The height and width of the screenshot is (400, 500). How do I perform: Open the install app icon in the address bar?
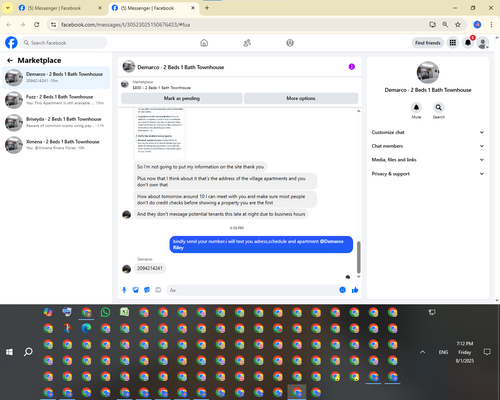[x=432, y=25]
